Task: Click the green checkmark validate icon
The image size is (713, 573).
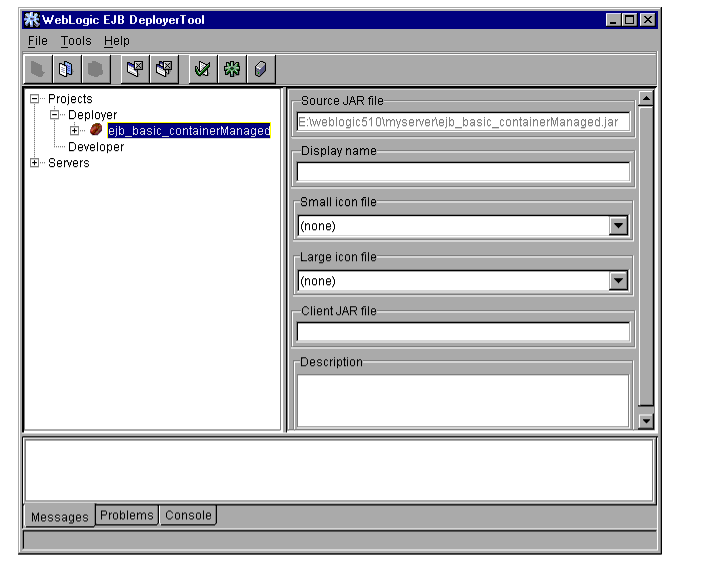Action: [203, 69]
